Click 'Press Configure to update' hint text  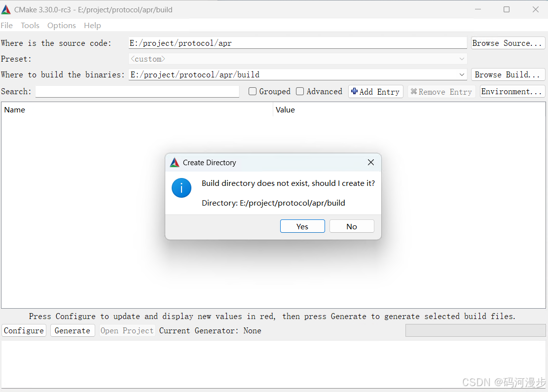tap(272, 316)
